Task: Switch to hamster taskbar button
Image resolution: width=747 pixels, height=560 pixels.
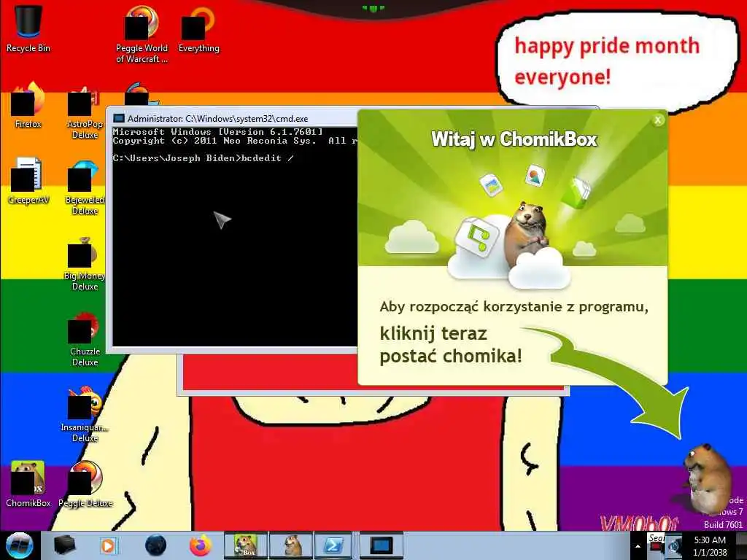Action: 291,545
